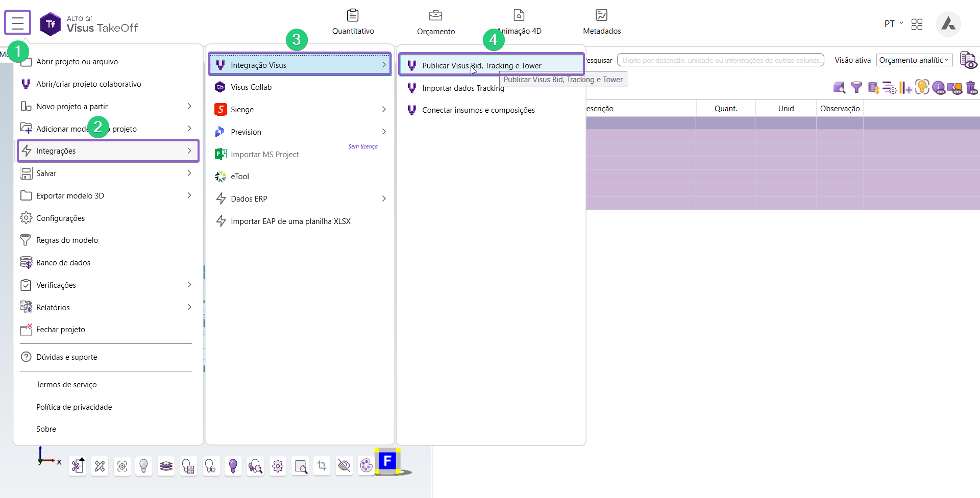Click the bulb with small square icon

tap(210, 466)
